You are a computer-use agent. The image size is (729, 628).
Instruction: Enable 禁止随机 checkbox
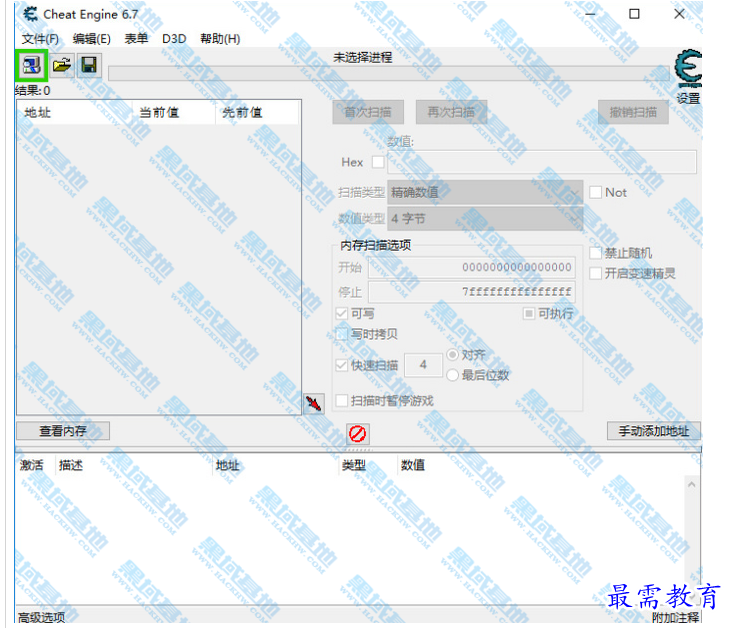596,253
